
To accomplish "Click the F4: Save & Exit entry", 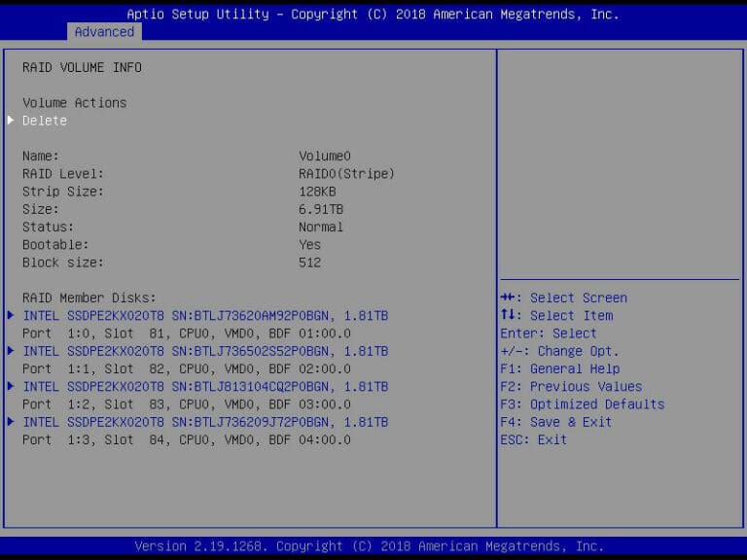I will tap(556, 422).
